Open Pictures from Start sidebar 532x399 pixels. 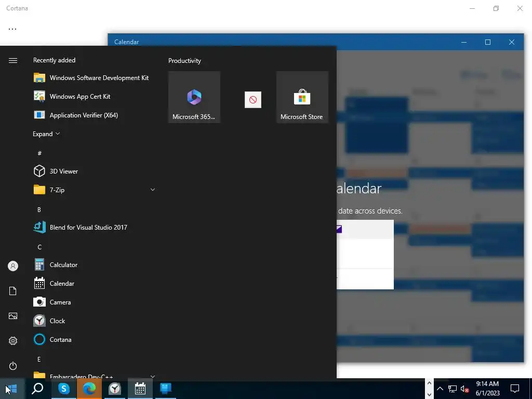(13, 316)
